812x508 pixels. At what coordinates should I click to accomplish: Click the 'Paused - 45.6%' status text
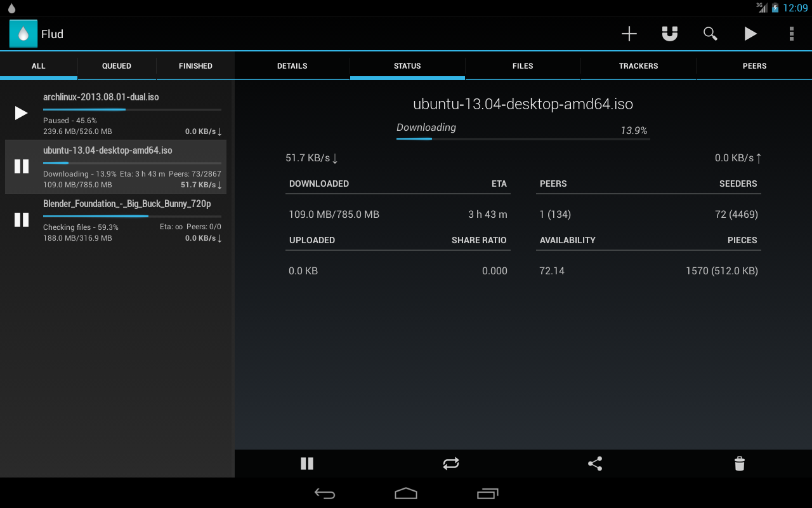click(70, 121)
